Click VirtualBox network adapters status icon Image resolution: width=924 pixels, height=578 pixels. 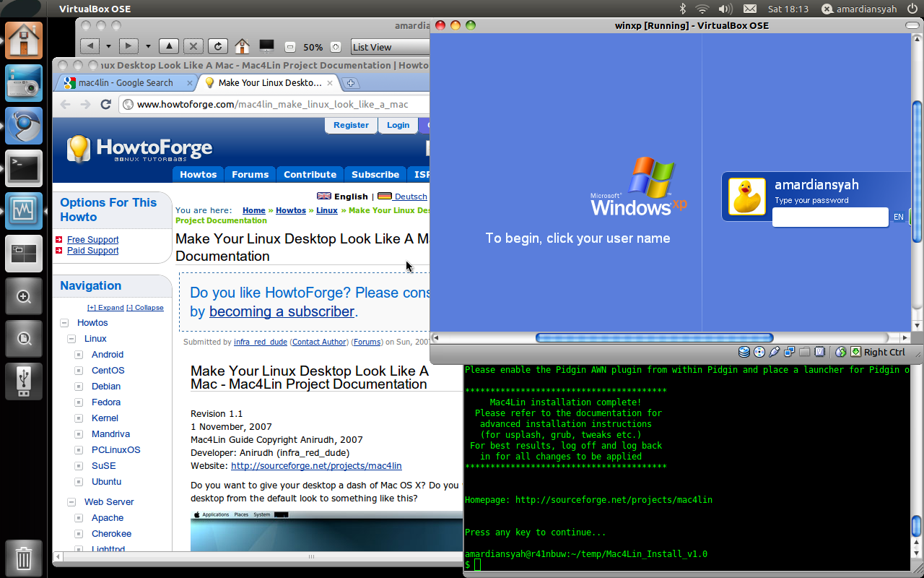click(x=790, y=352)
